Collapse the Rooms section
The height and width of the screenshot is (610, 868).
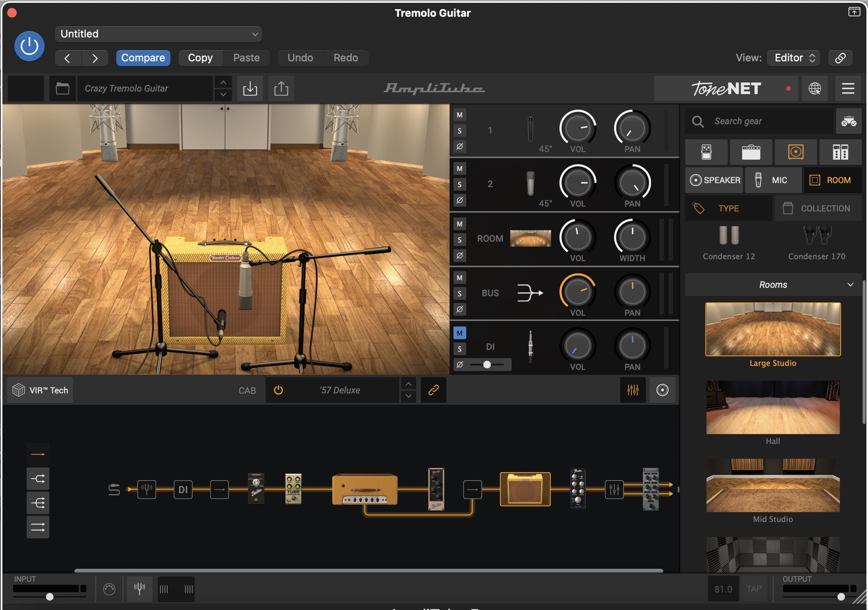tap(773, 285)
